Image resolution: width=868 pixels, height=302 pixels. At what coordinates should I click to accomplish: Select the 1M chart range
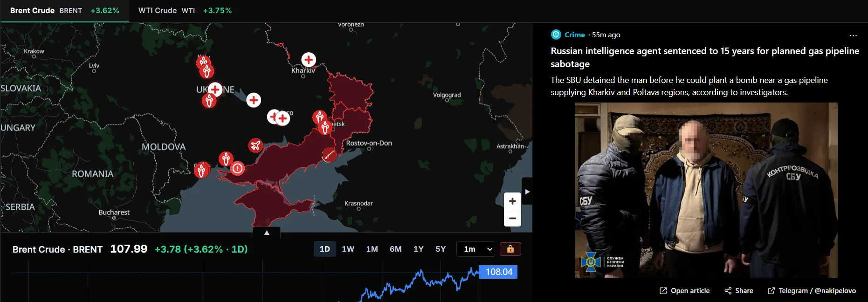tap(372, 249)
